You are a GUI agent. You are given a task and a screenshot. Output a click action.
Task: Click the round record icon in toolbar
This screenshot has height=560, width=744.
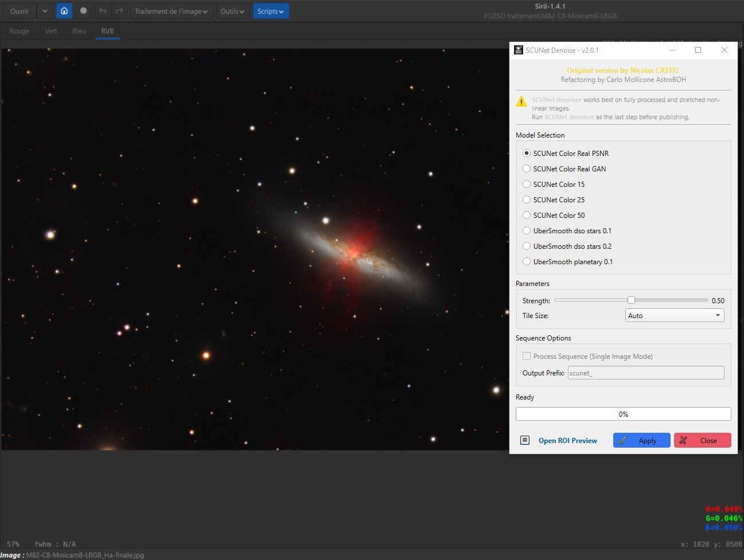pyautogui.click(x=83, y=11)
